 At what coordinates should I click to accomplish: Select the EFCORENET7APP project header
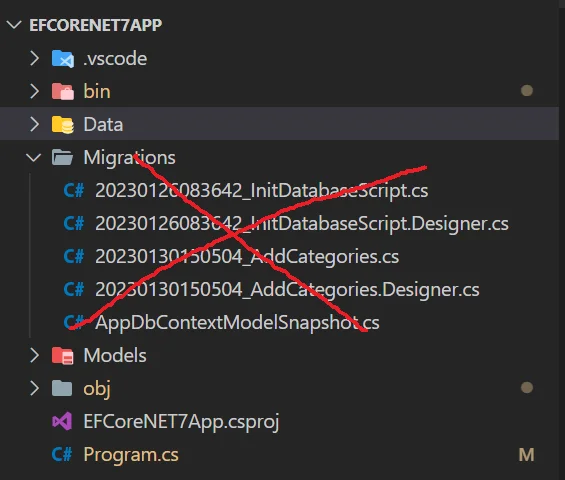(96, 25)
